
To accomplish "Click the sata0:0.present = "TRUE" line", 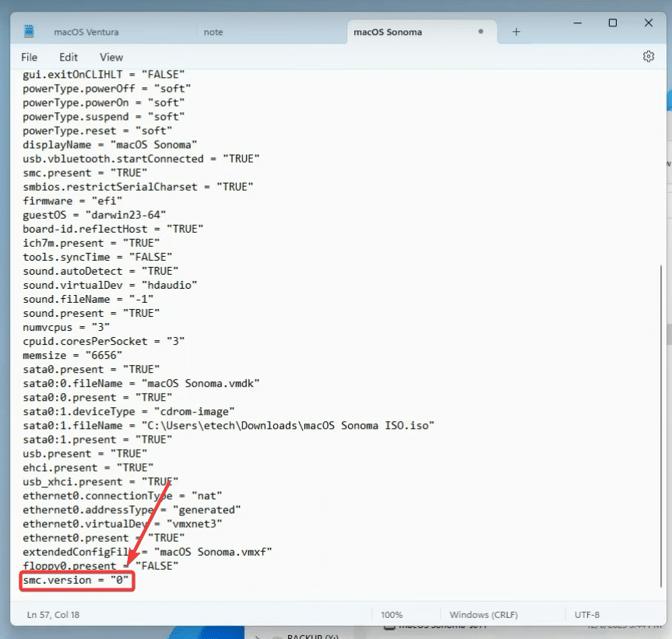I will coord(97,398).
